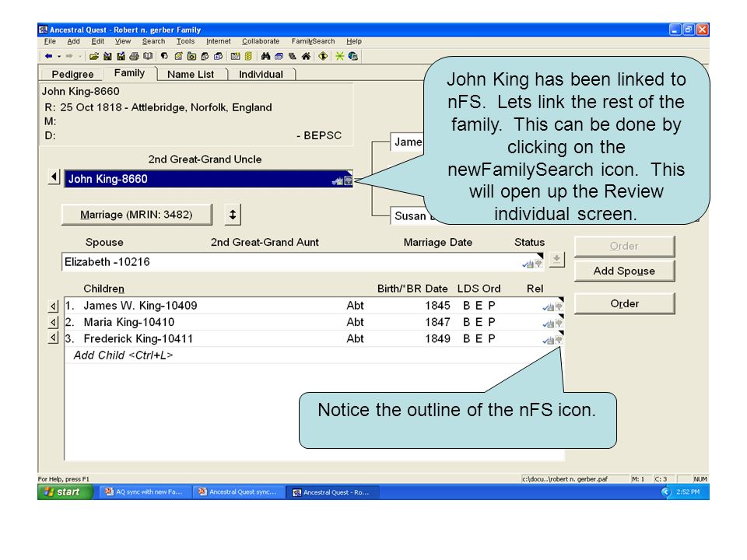
Task: Click the Add Spouse button
Action: click(624, 271)
